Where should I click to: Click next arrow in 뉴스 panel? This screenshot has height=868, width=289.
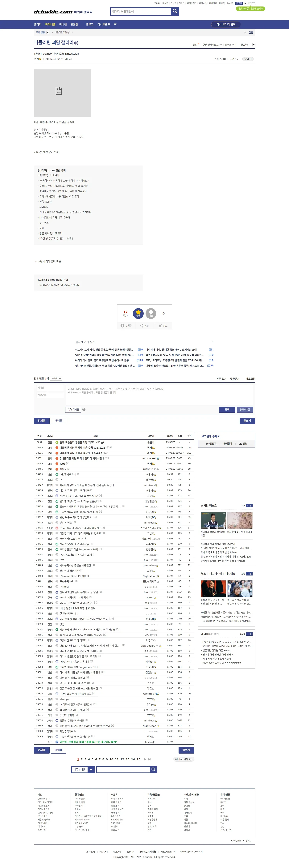coord(251,574)
